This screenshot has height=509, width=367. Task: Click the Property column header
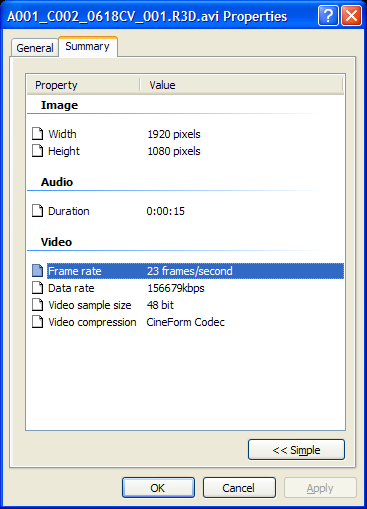click(x=83, y=85)
